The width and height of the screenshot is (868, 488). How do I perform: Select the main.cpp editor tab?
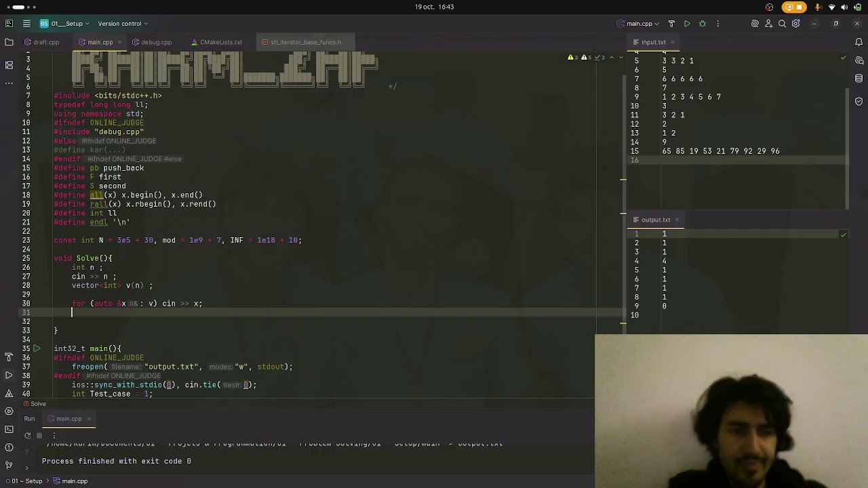tap(100, 42)
